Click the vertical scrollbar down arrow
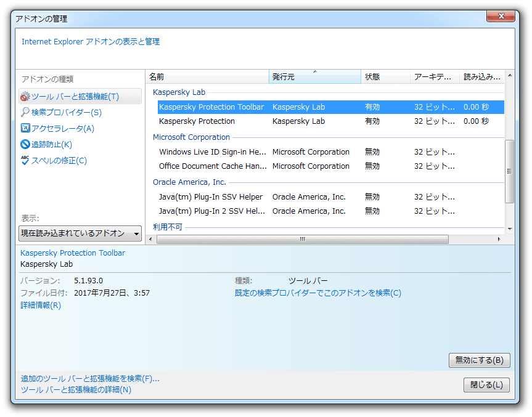532x417 pixels. coord(510,229)
